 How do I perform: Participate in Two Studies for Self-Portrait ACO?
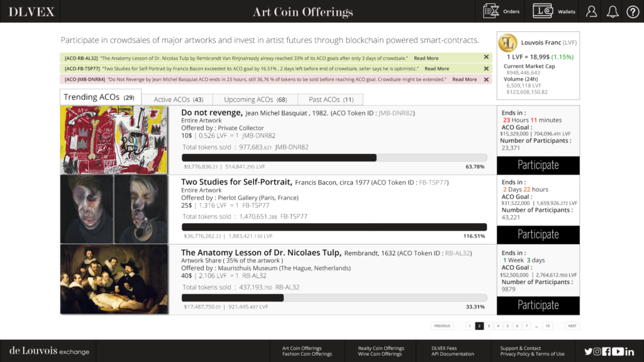point(538,234)
